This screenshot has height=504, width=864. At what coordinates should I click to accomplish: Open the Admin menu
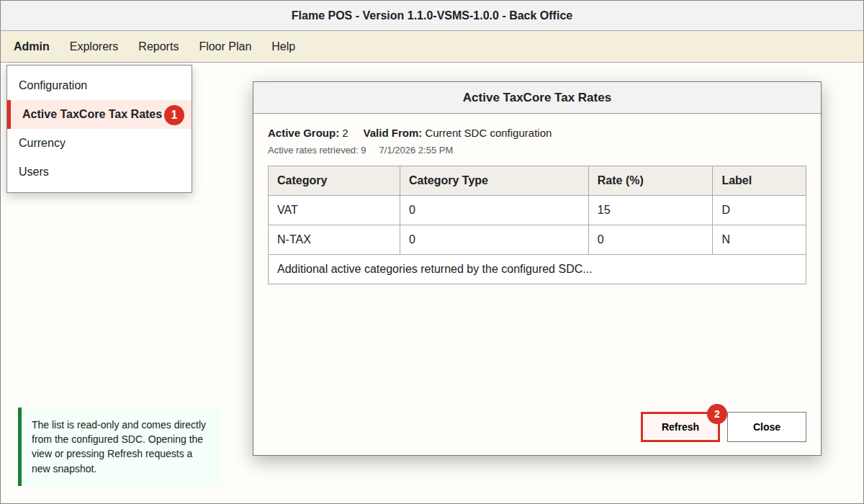(32, 46)
